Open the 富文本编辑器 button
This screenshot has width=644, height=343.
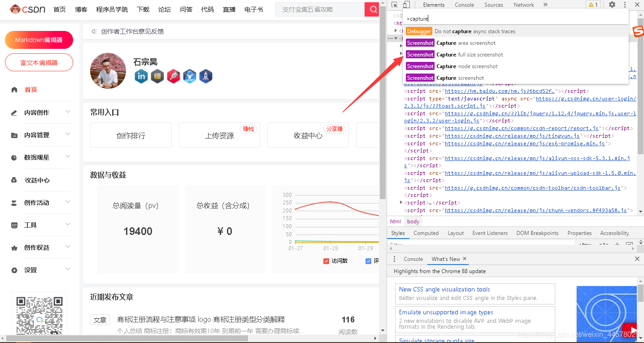coord(39,62)
